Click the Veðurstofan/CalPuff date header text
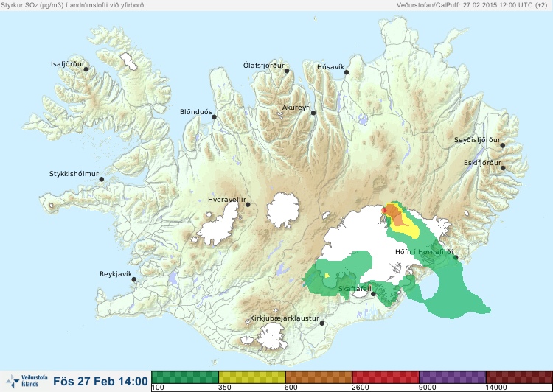 [472, 5]
